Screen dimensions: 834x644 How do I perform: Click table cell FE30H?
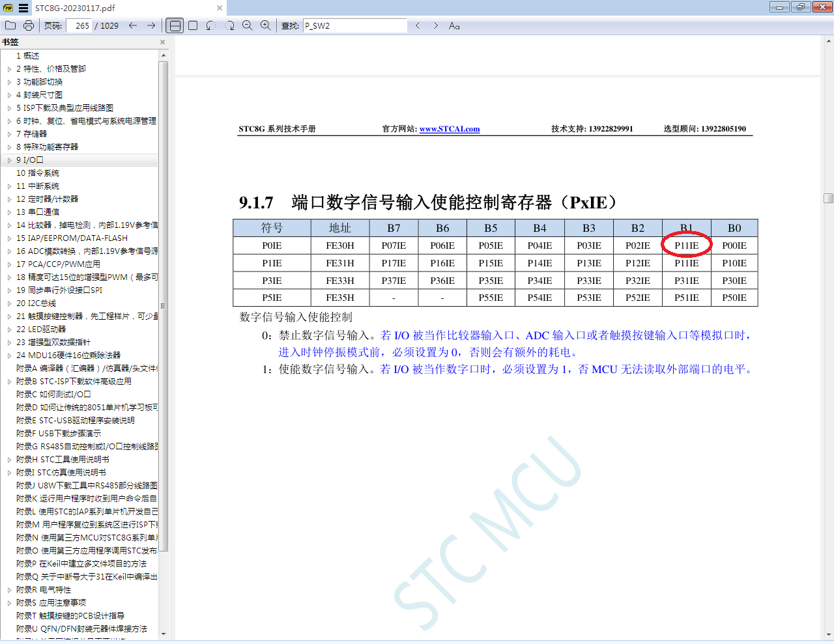click(x=340, y=245)
